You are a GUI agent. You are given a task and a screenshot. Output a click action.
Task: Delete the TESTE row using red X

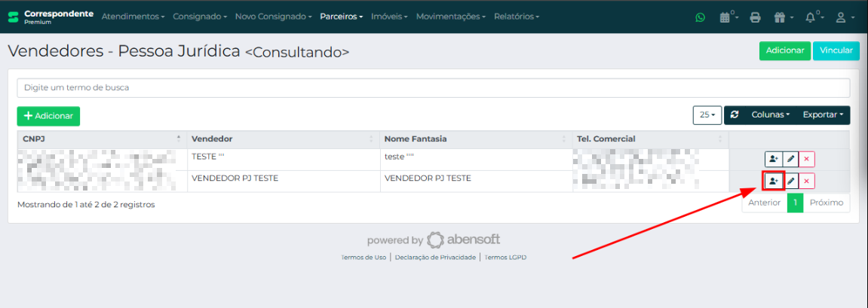pyautogui.click(x=807, y=160)
